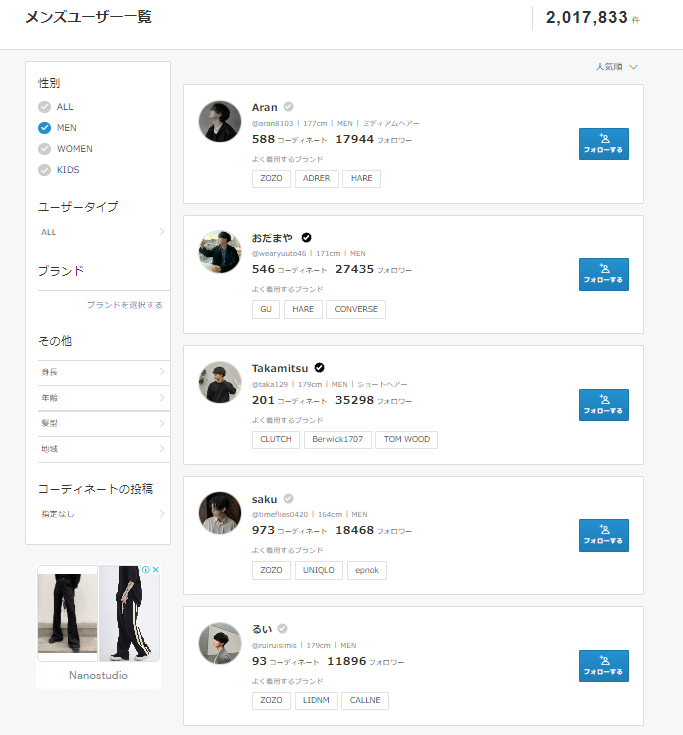Click the るい user name
The image size is (683, 735).
pyautogui.click(x=262, y=629)
